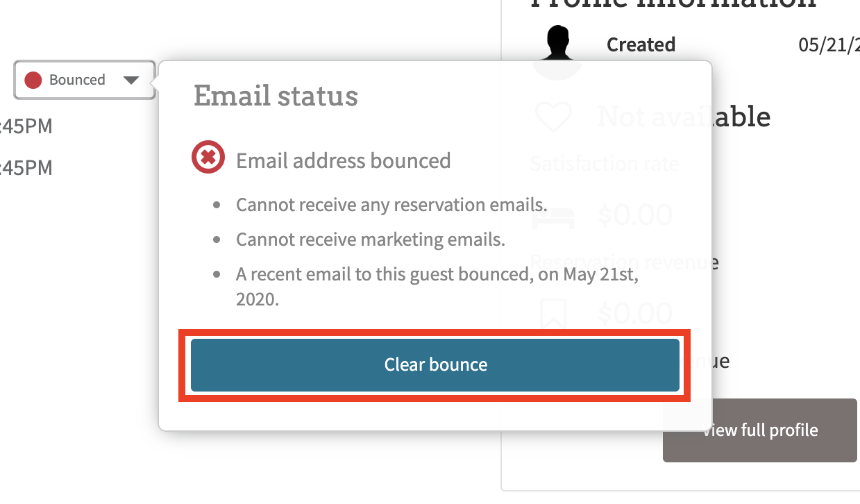The height and width of the screenshot is (504, 860).
Task: Click the upper 45PM timestamp entry
Action: pos(26,126)
